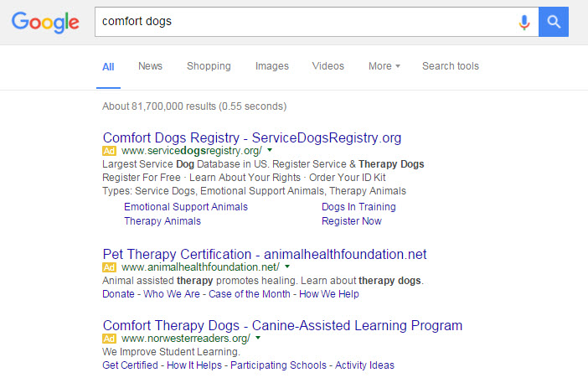Click the Register Now sitelink

click(352, 221)
